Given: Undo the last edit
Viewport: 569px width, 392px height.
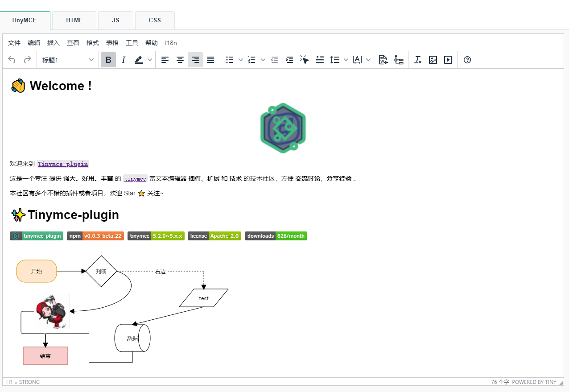Looking at the screenshot, I should coord(12,60).
